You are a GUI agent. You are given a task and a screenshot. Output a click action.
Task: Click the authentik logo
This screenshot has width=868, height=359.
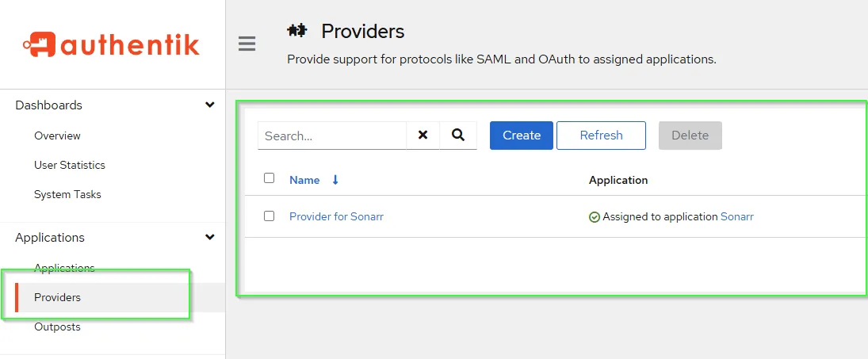pos(111,44)
